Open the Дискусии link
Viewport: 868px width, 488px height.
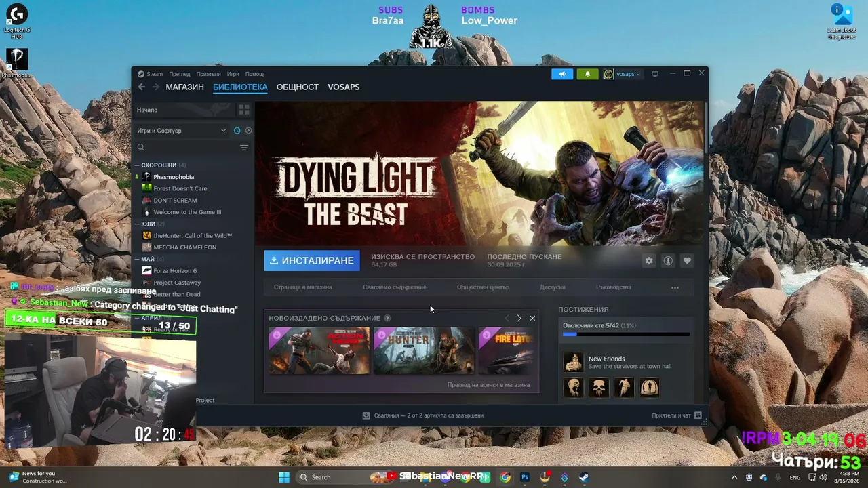(553, 287)
